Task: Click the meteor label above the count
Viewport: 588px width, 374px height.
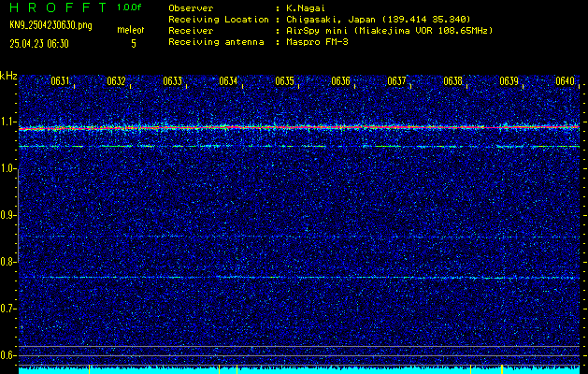Action: 131,30
